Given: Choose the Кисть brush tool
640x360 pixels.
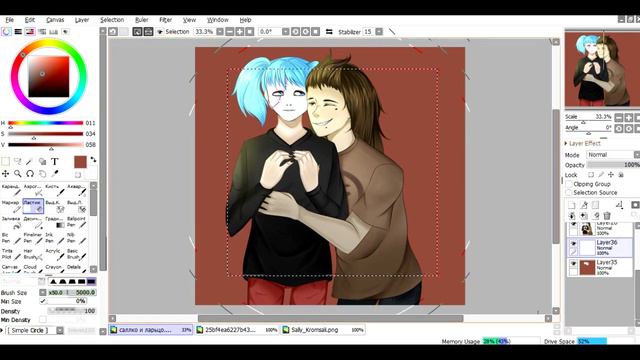Looking at the screenshot, I should click(55, 190).
